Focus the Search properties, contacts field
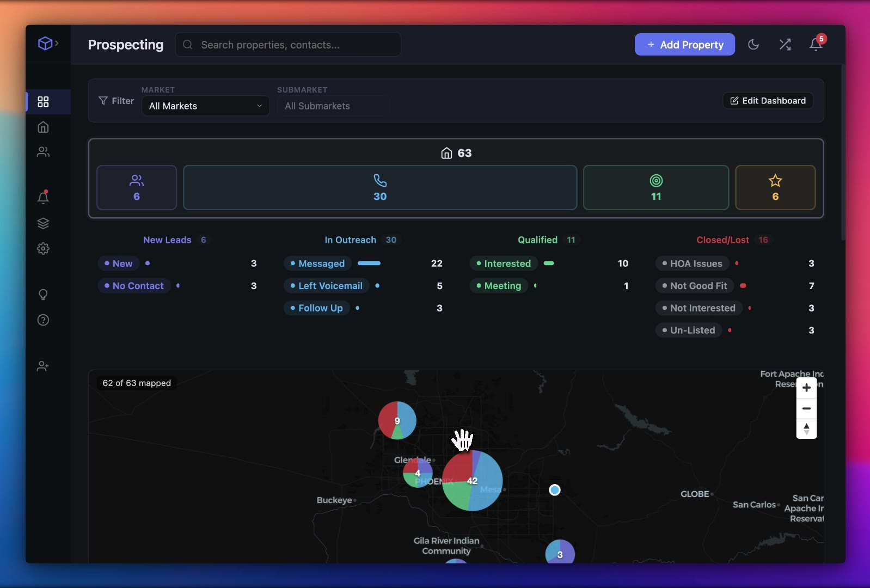Screen dimensions: 870x588 (288, 45)
